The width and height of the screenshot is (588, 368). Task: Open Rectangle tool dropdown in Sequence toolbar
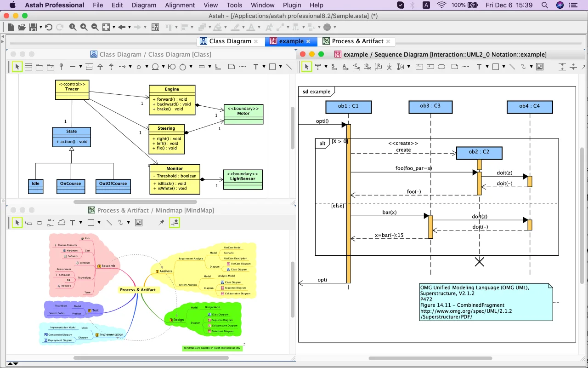[x=503, y=67]
